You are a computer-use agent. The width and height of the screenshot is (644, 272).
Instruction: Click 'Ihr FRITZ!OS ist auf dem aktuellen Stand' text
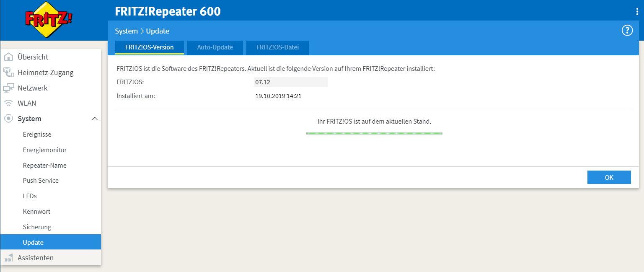pyautogui.click(x=374, y=122)
